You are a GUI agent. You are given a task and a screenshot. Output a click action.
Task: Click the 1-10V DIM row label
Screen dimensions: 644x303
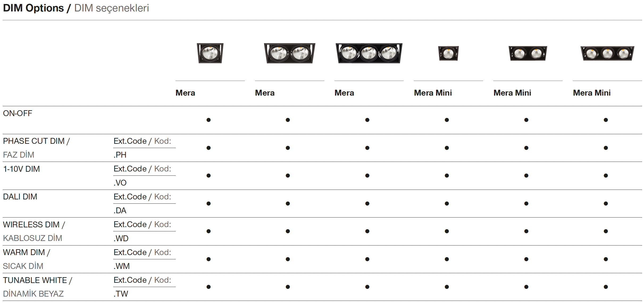[x=21, y=169]
